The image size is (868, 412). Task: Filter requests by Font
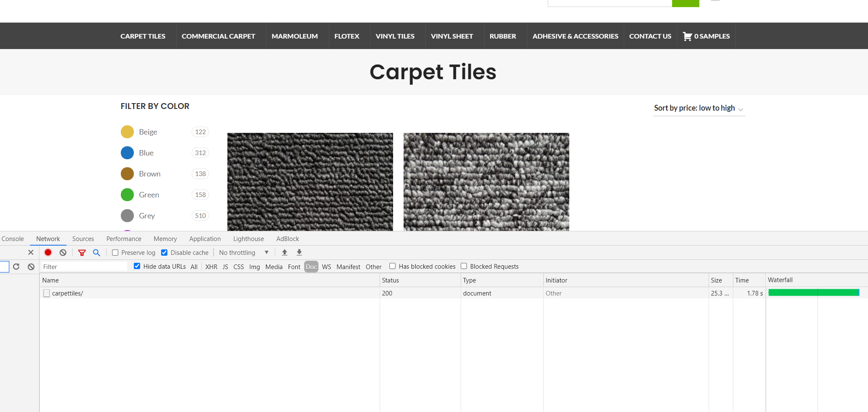click(294, 267)
